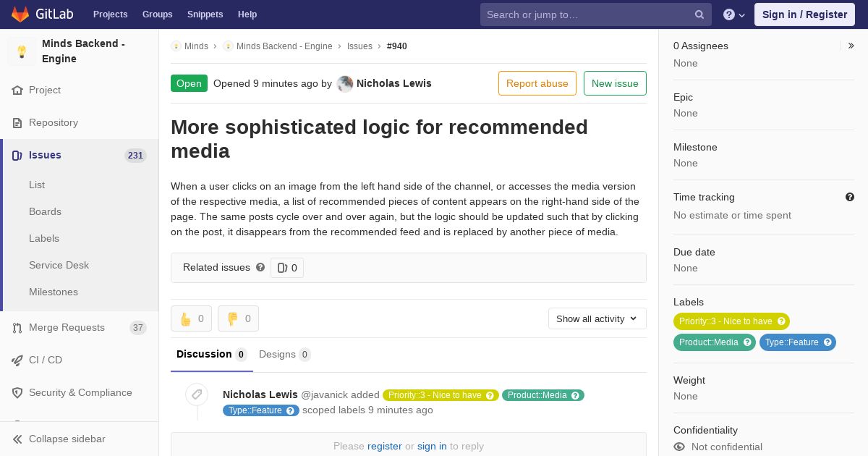Image resolution: width=868 pixels, height=456 pixels.
Task: Click Nicholas Lewis author avatar
Action: point(345,84)
